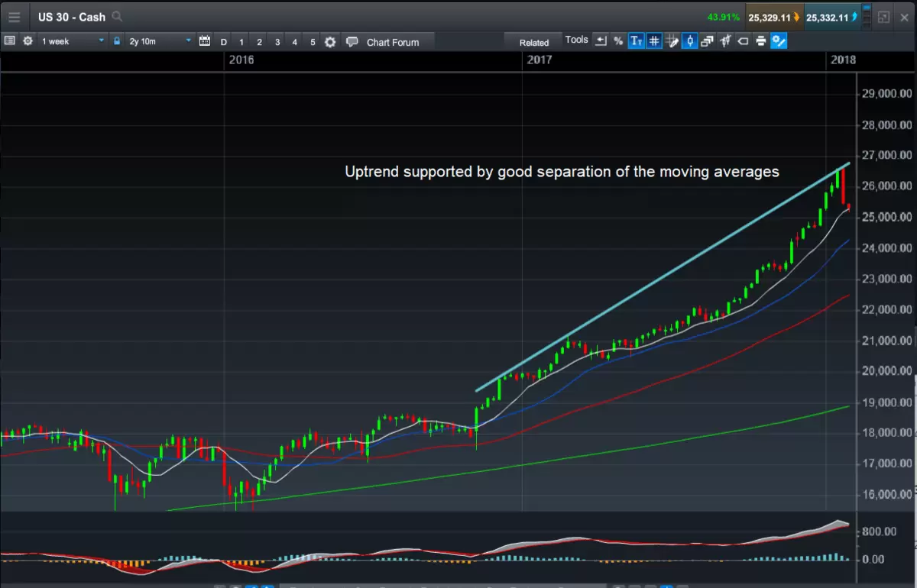This screenshot has width=917, height=588.
Task: Click the calendar date range icon
Action: (x=205, y=42)
